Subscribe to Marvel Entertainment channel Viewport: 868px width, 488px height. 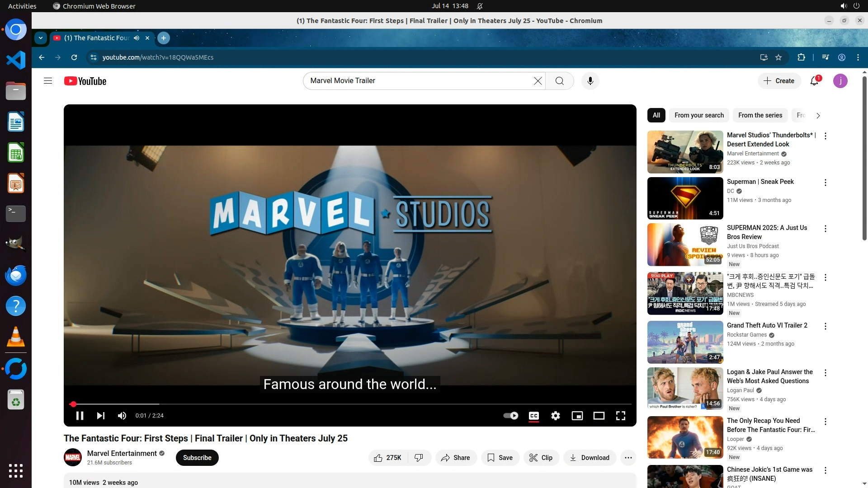[197, 458]
